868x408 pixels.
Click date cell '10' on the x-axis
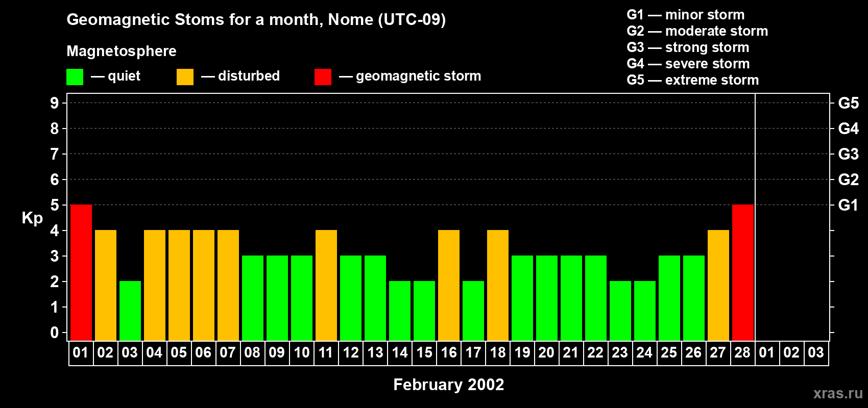(302, 353)
